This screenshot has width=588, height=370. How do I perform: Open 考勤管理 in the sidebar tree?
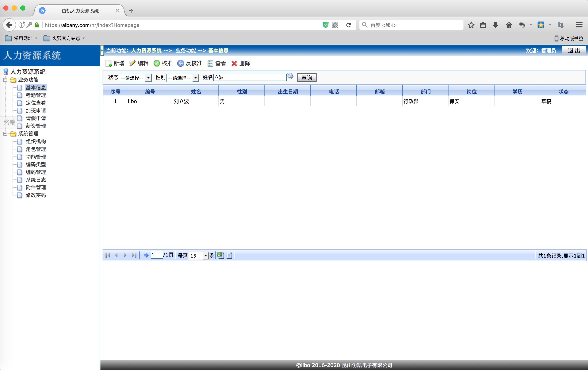point(36,95)
